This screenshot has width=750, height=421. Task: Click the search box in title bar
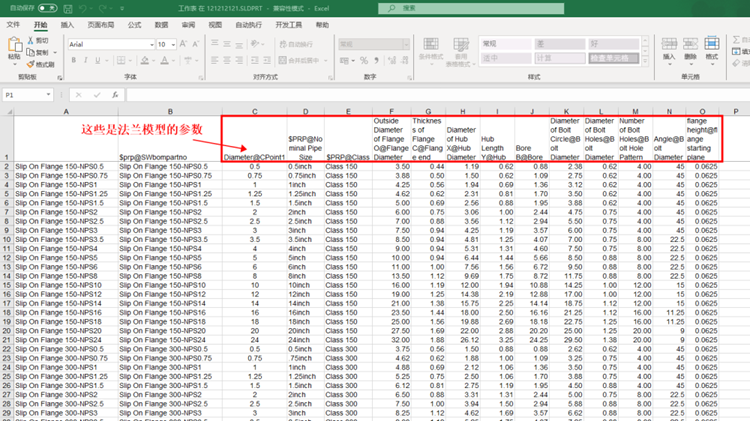pyautogui.click(x=471, y=8)
